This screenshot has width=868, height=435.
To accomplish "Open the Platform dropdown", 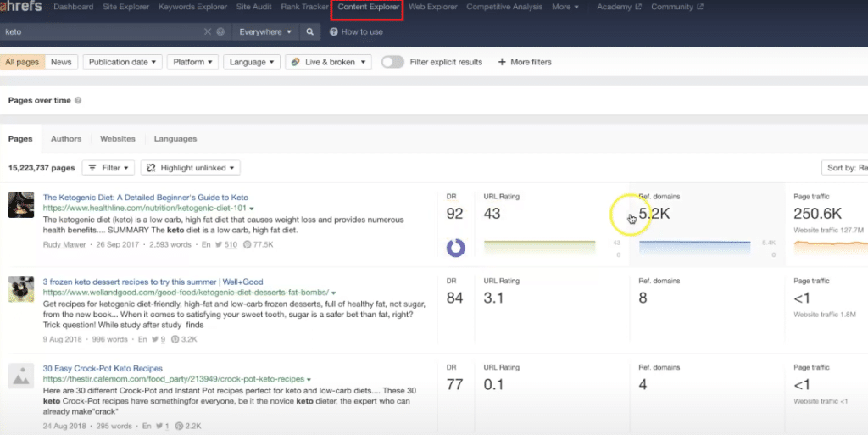I will tap(192, 62).
